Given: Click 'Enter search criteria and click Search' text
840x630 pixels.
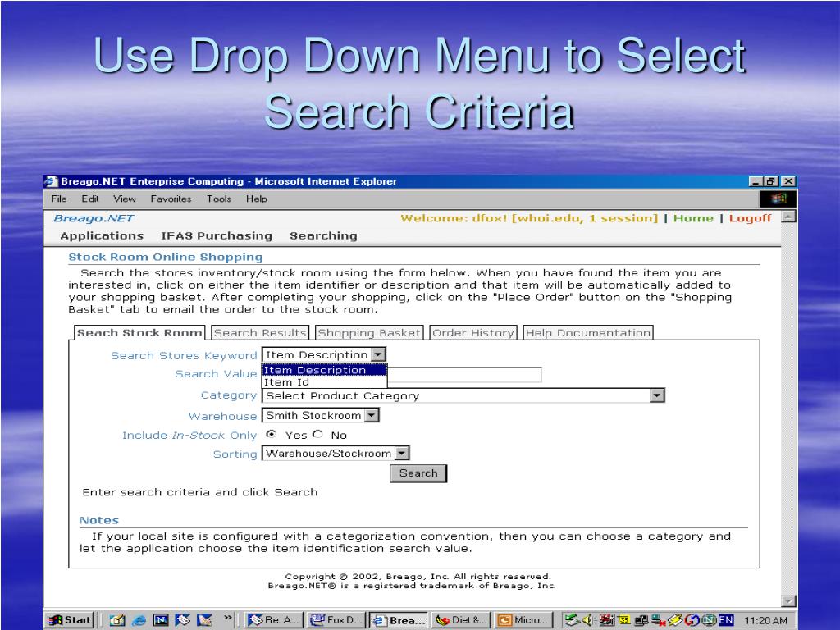Looking at the screenshot, I should click(x=200, y=492).
